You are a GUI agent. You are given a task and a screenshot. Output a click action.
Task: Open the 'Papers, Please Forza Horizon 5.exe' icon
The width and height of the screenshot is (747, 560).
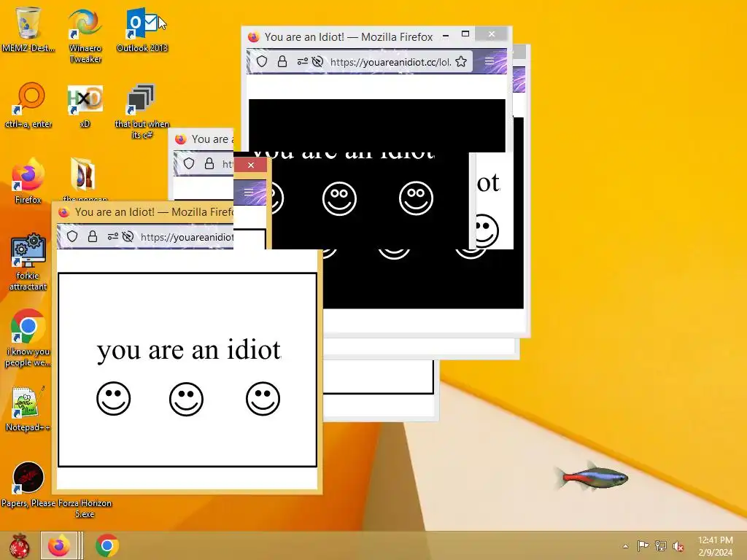[28, 484]
